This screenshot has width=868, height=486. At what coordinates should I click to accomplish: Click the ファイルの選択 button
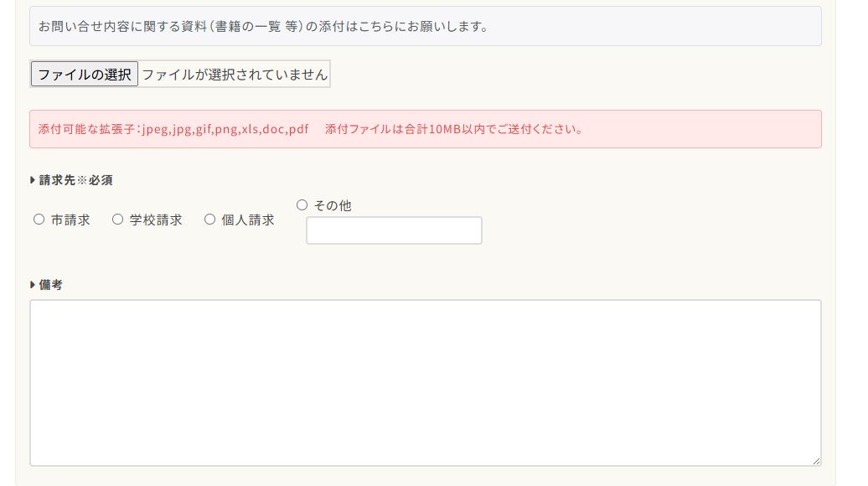[84, 75]
